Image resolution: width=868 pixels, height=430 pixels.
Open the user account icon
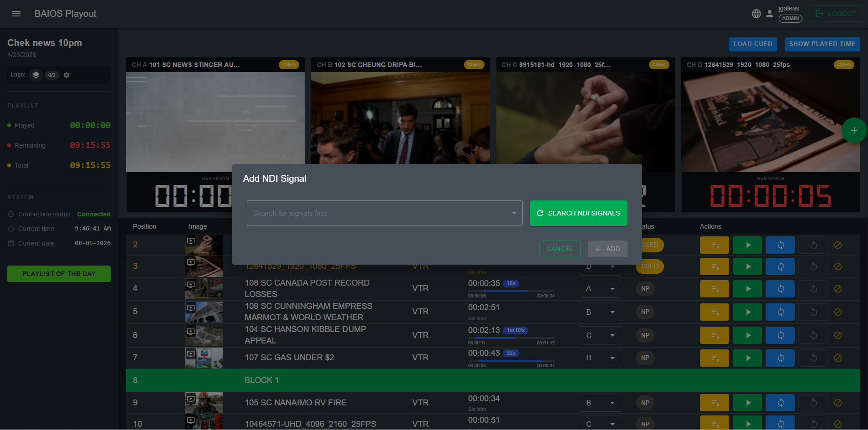(x=770, y=14)
